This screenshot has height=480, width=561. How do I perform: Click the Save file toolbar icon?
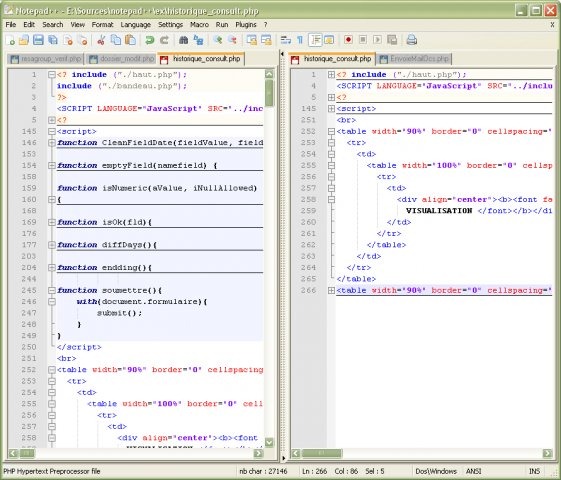[38, 40]
